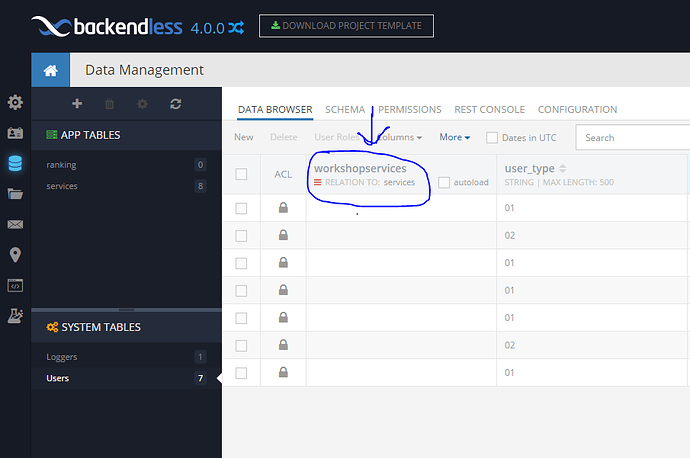Switch to DATA BROWSER tab
690x458 pixels.
[x=275, y=110]
